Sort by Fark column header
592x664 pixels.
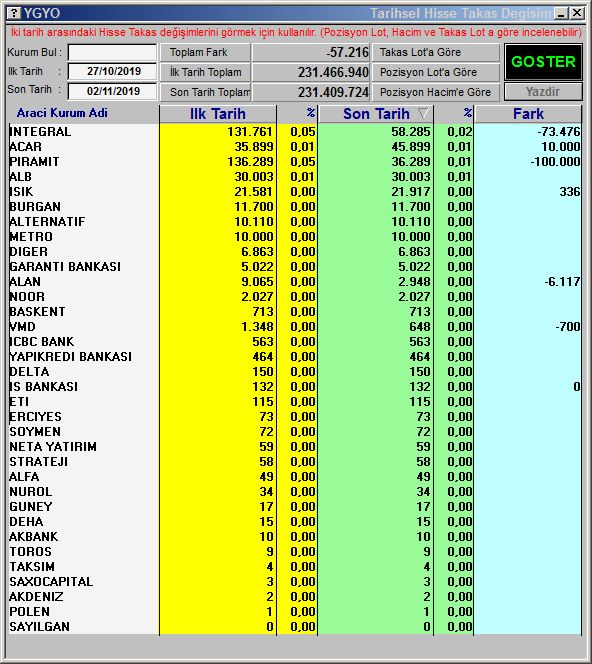528,114
